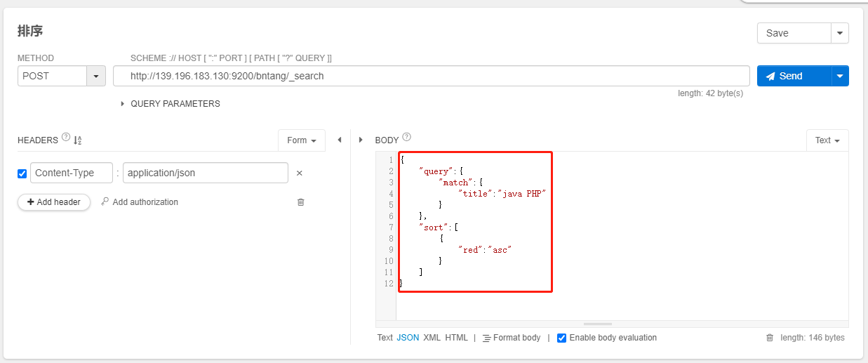
Task: Open the POST method dropdown
Action: pyautogui.click(x=61, y=76)
